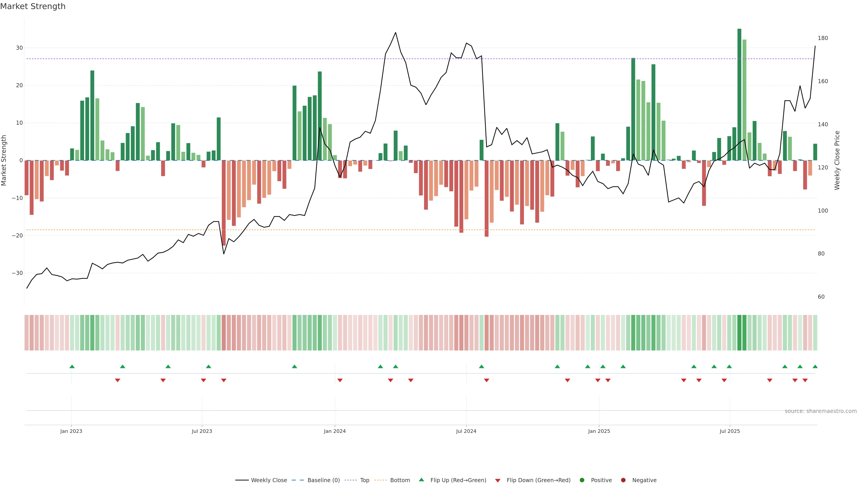
Task: Click the Weekly Close Price axis label
Action: pos(837,160)
